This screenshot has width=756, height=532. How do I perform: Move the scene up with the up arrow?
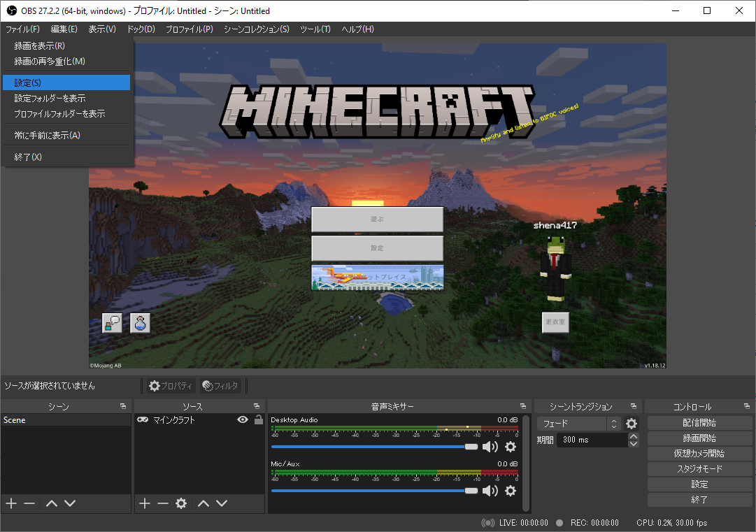52,503
